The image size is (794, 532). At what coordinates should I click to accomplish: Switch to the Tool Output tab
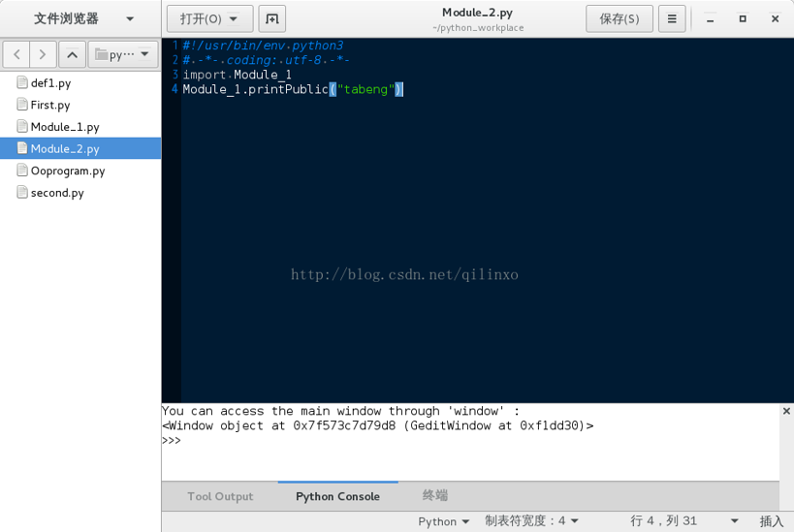coord(220,496)
